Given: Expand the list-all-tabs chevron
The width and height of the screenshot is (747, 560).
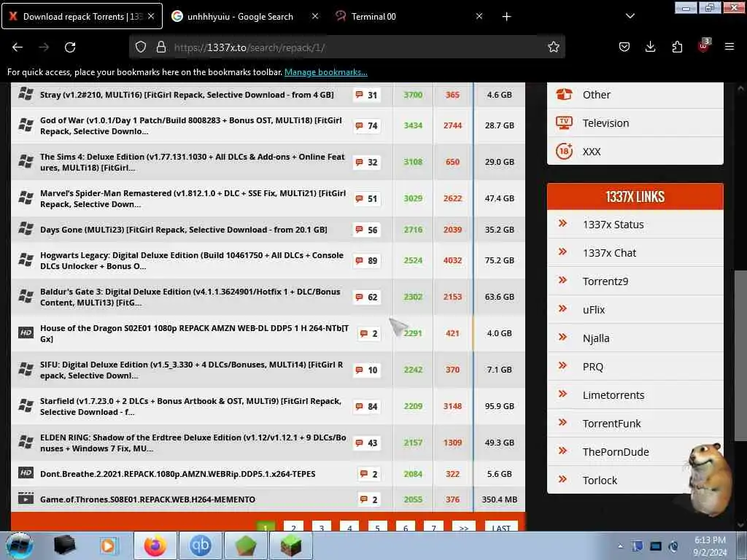Looking at the screenshot, I should point(630,16).
